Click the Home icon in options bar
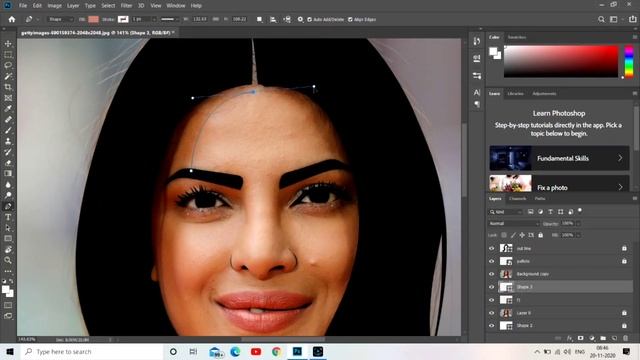Image resolution: width=640 pixels, height=360 pixels. pyautogui.click(x=12, y=19)
